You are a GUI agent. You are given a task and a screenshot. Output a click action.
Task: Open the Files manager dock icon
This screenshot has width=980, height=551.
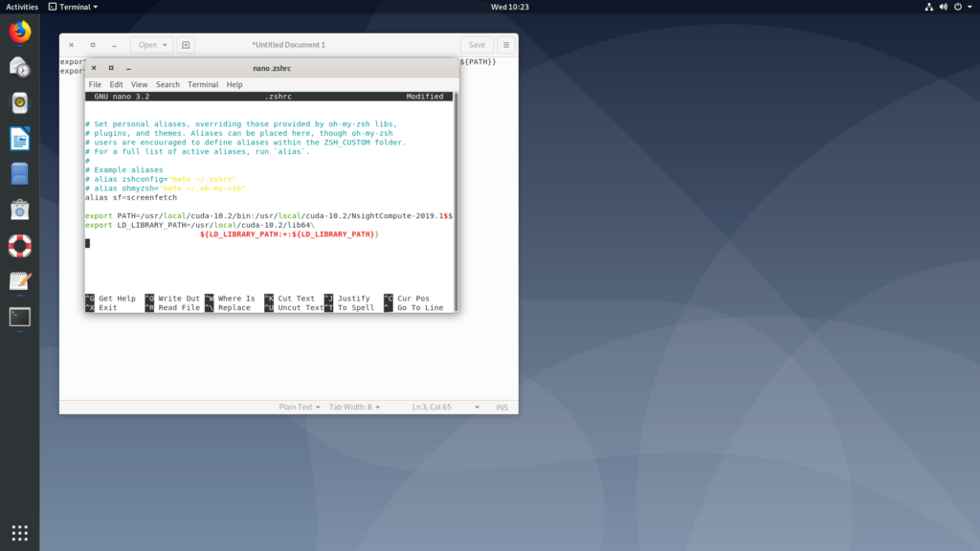pyautogui.click(x=20, y=174)
